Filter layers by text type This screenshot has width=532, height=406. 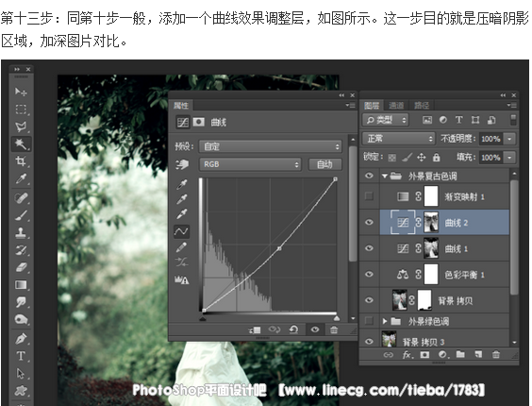coord(459,120)
